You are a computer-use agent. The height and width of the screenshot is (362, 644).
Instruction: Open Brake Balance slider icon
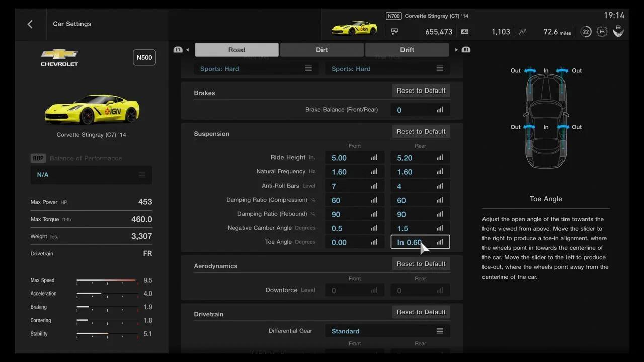440,110
